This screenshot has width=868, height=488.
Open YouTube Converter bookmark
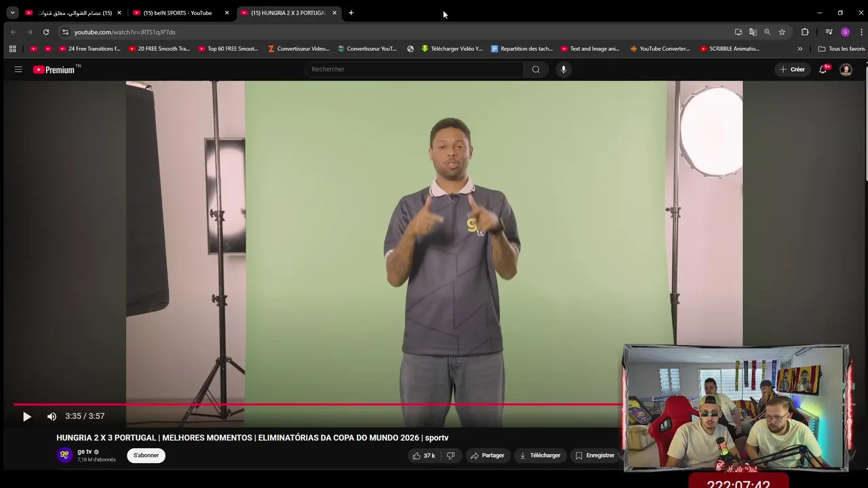pyautogui.click(x=660, y=49)
